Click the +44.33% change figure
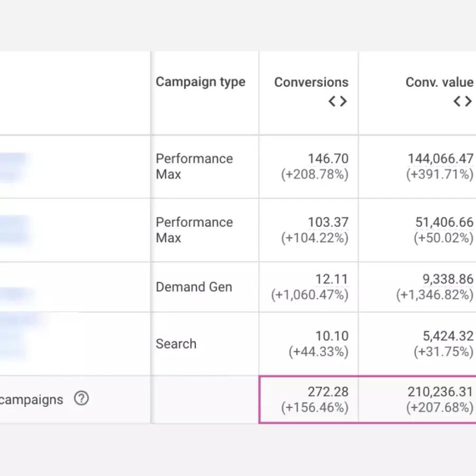The width and height of the screenshot is (476, 476). point(318,352)
